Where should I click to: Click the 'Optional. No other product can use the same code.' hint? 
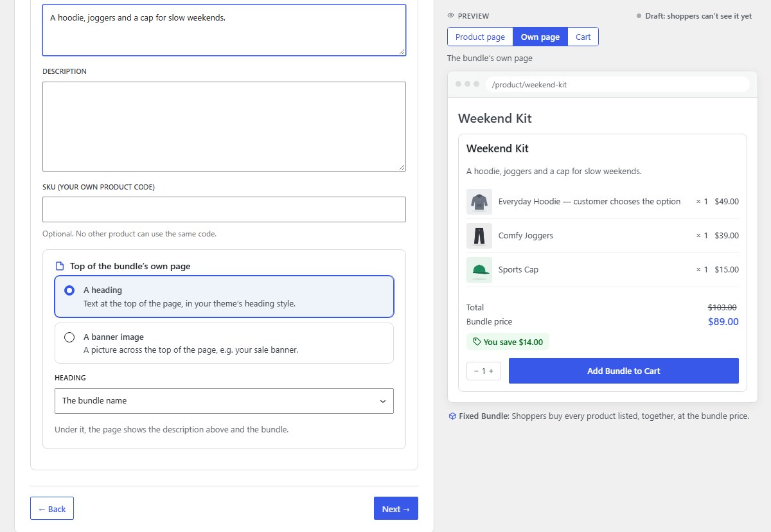(130, 234)
